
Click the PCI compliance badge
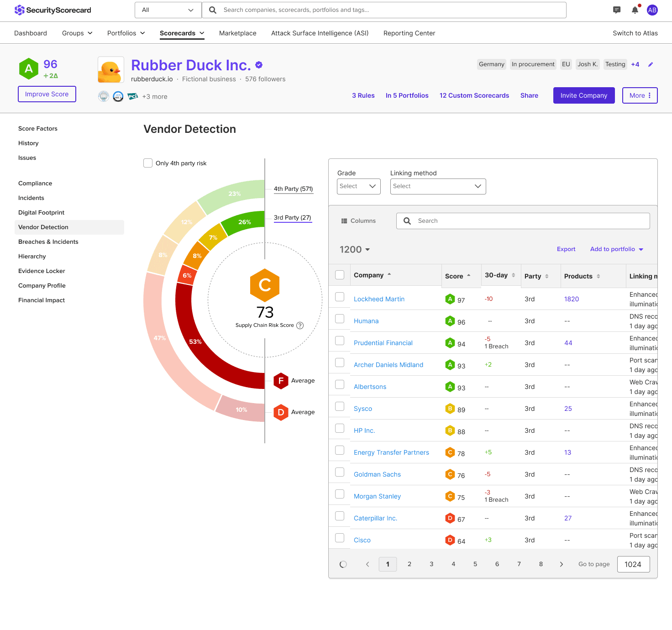133,96
